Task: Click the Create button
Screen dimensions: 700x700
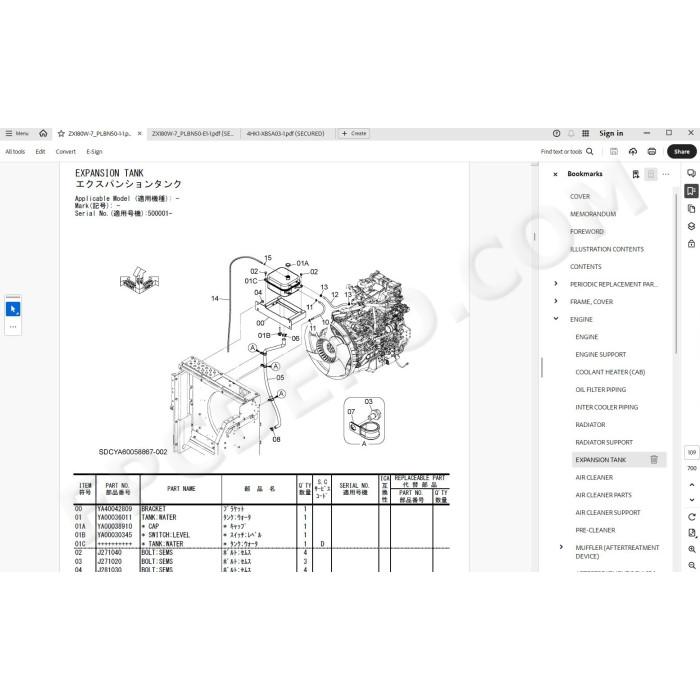Action: click(354, 133)
